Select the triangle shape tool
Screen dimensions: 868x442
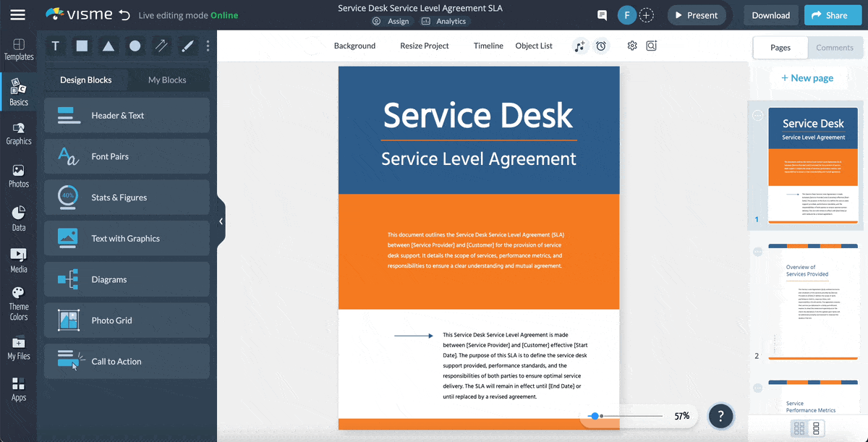tap(107, 46)
